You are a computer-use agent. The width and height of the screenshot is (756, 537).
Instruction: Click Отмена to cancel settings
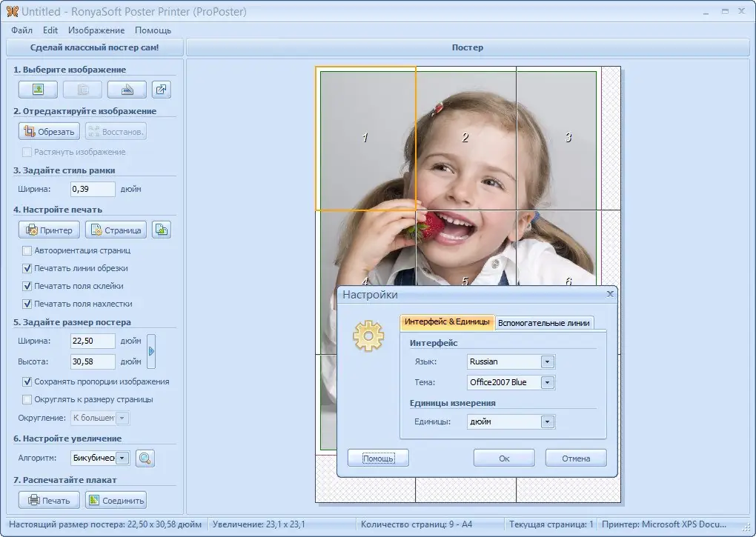coord(576,458)
